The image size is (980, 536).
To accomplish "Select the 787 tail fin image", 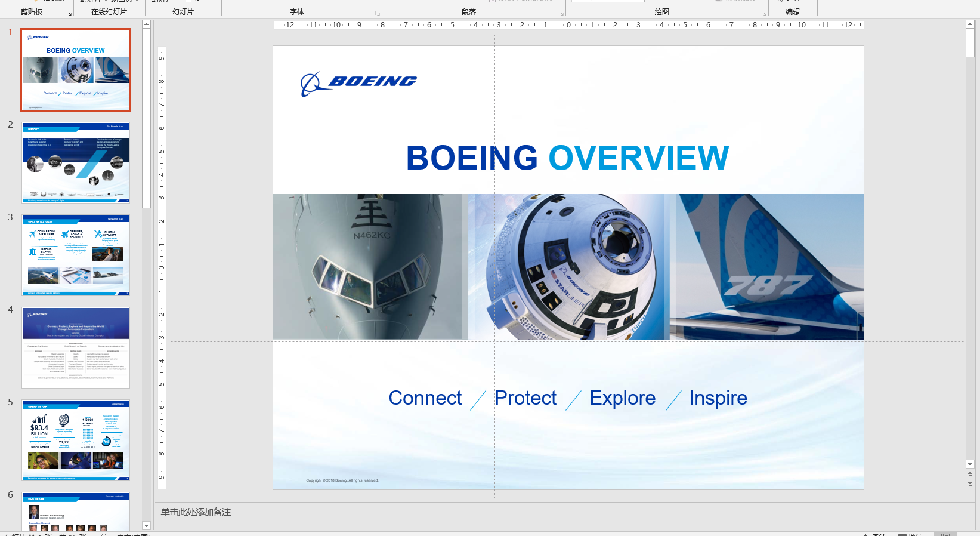I will tap(767, 267).
